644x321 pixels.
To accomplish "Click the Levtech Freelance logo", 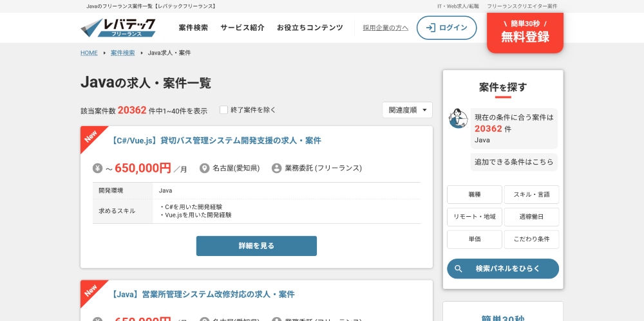I will click(x=118, y=28).
